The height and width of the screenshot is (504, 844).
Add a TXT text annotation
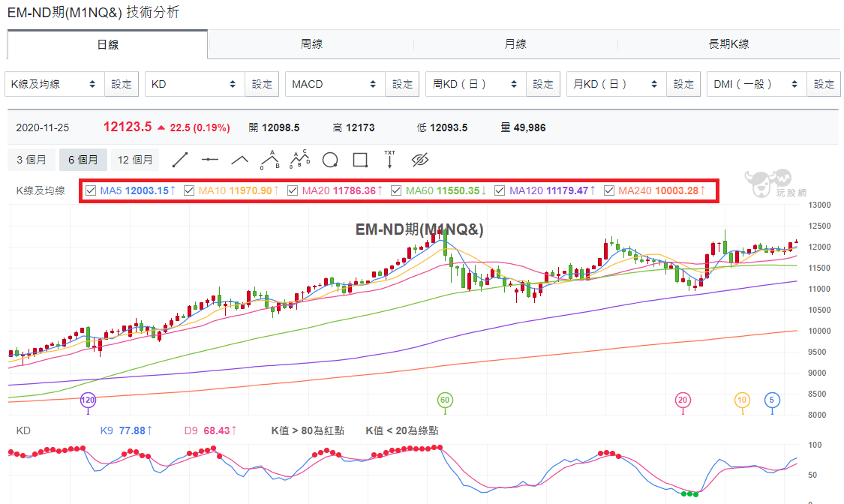coord(389,159)
